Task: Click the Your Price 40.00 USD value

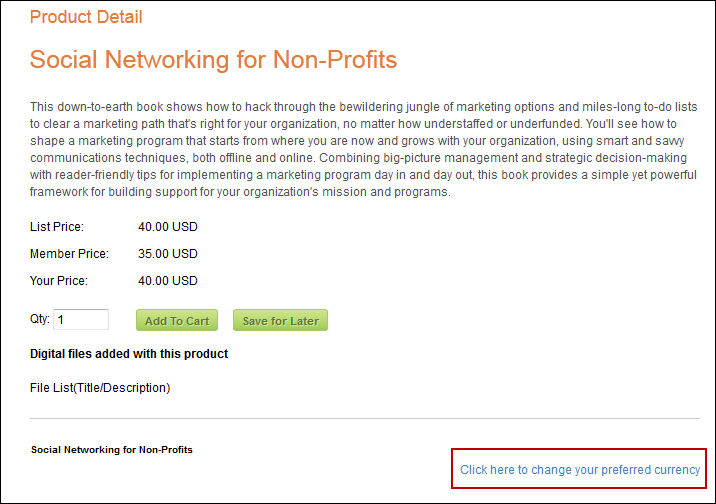Action: coord(168,281)
